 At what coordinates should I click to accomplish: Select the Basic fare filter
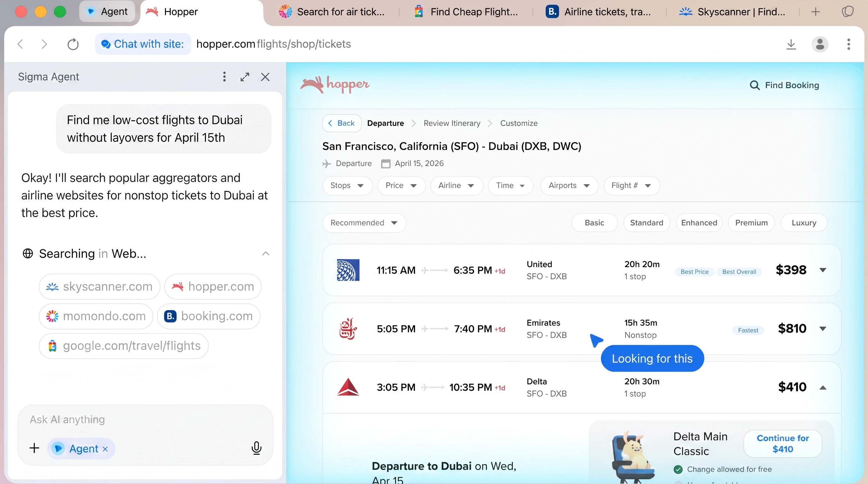tap(595, 222)
